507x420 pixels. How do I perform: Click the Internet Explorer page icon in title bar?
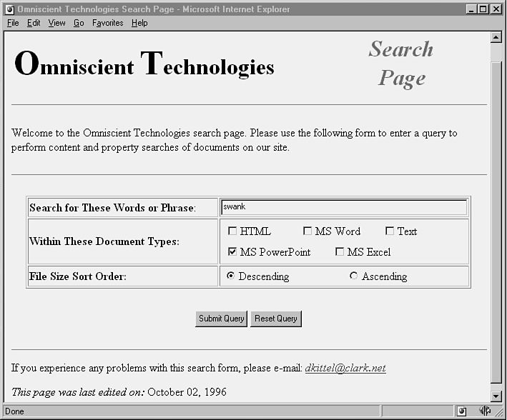pos(9,9)
